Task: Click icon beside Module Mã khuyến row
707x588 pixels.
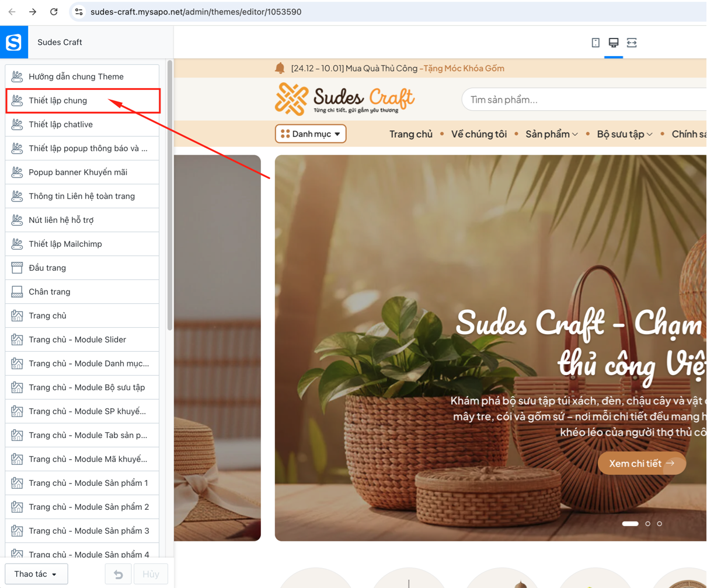Action: [x=17, y=459]
